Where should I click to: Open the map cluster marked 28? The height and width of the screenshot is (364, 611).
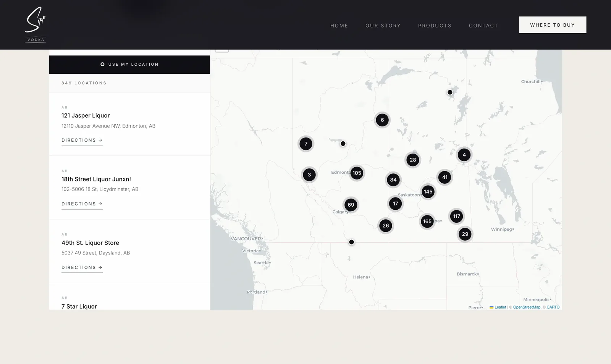(x=413, y=160)
